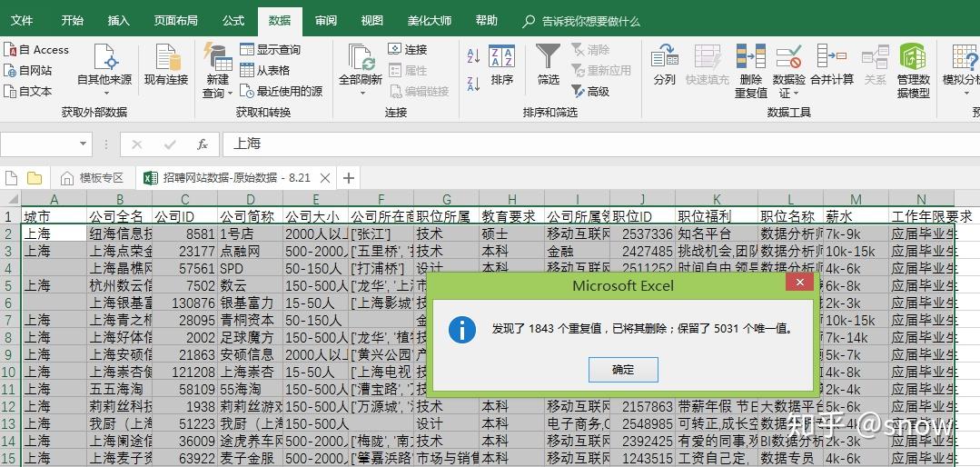Open the Name Box dropdown arrow
The image size is (980, 467).
click(83, 144)
